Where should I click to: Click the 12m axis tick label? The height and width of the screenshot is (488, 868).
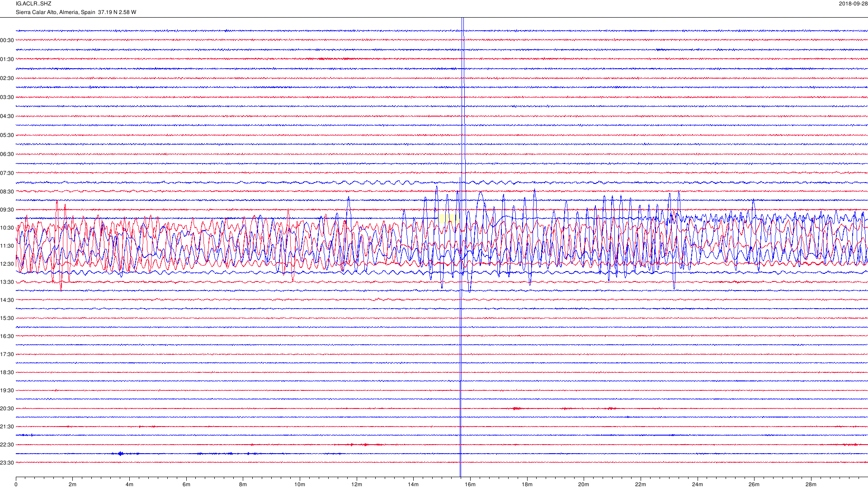[357, 484]
